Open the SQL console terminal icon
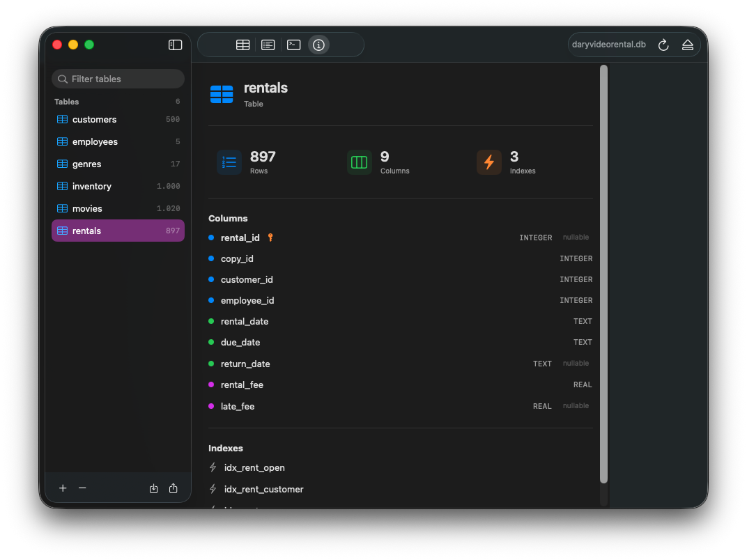Viewport: 747px width, 560px height. point(294,45)
